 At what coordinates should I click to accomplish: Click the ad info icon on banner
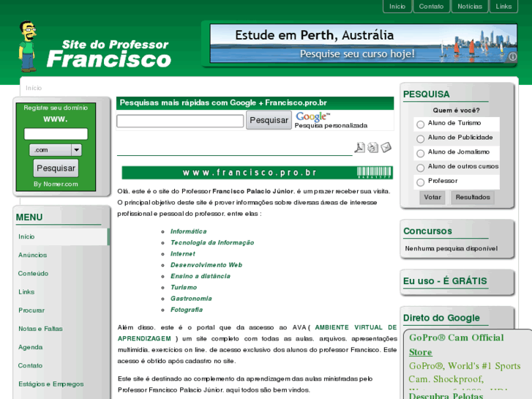[512, 56]
